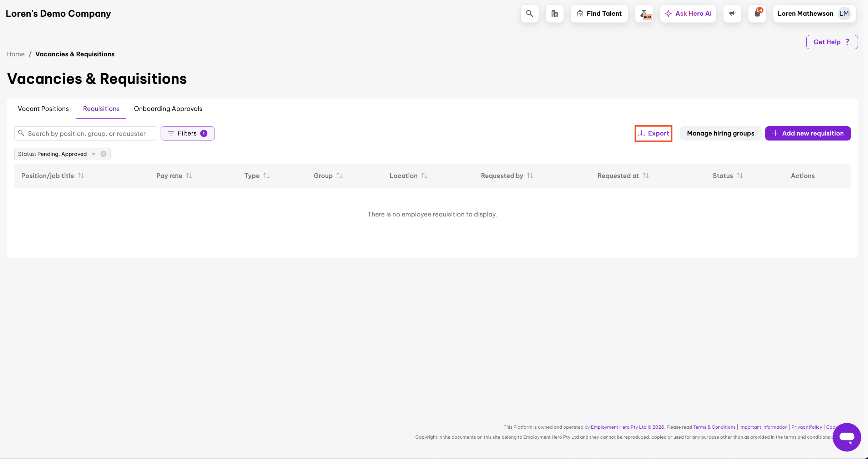Screen dimensions: 868x459
Task: Click the LM user avatar
Action: [844, 14]
